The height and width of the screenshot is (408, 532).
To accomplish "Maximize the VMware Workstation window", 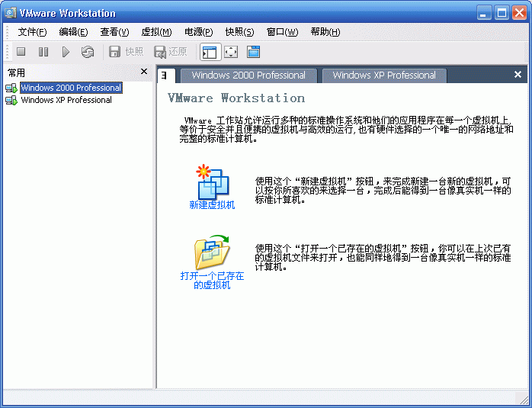I will (502, 13).
